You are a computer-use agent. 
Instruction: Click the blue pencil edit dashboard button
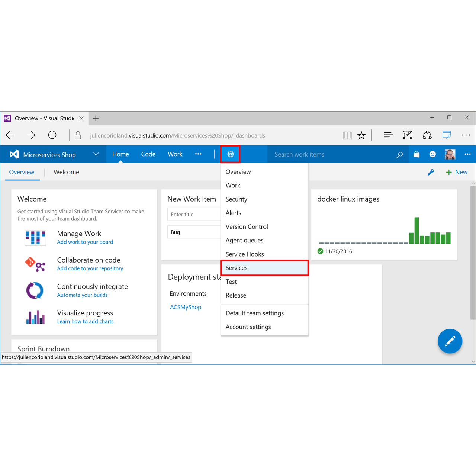pos(450,341)
